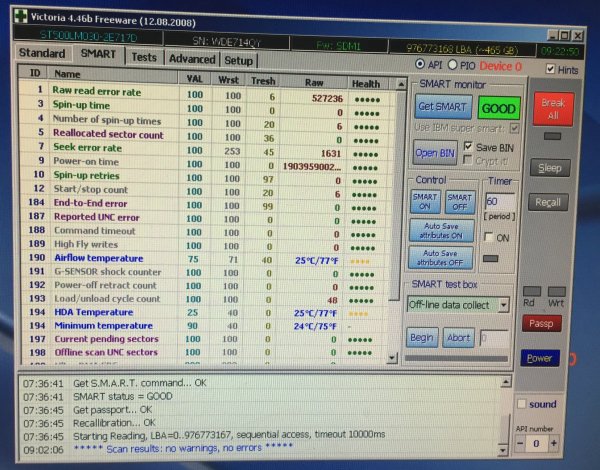Click the Raw column header
600x470 pixels.
314,82
